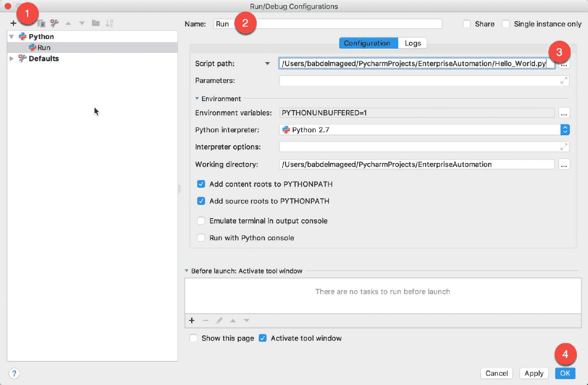Expand the Defaults tree node
Viewport: 588px width, 385px height.
(x=11, y=59)
